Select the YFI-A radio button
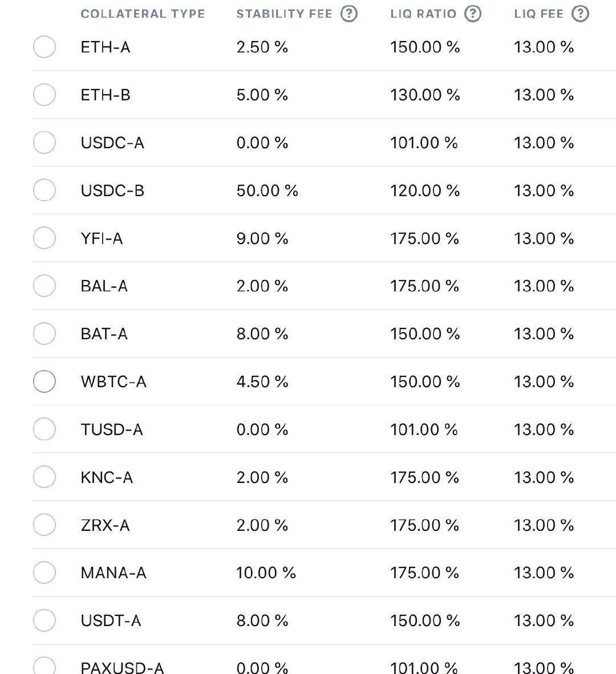This screenshot has height=674, width=616. point(44,238)
